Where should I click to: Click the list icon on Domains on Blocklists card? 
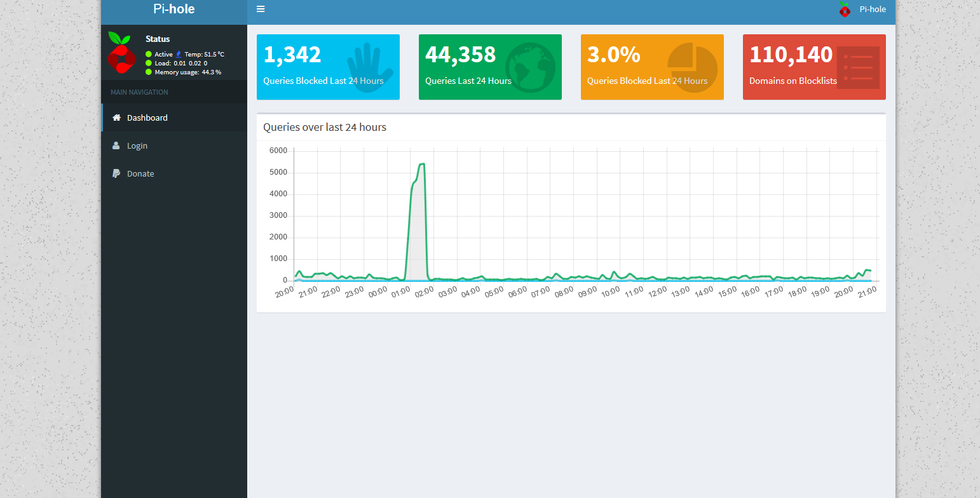point(858,67)
